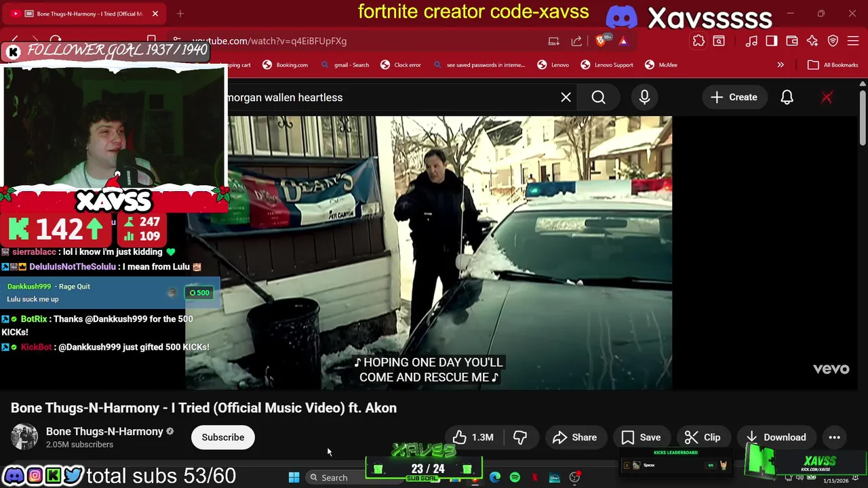Click the install app icon in address bar
The image size is (868, 488).
pyautogui.click(x=554, y=41)
